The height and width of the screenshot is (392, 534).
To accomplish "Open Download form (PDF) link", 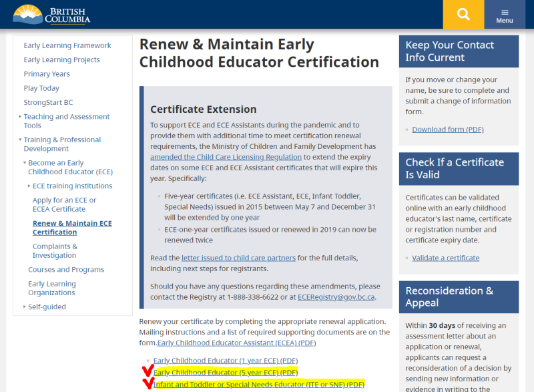I will pos(448,130).
